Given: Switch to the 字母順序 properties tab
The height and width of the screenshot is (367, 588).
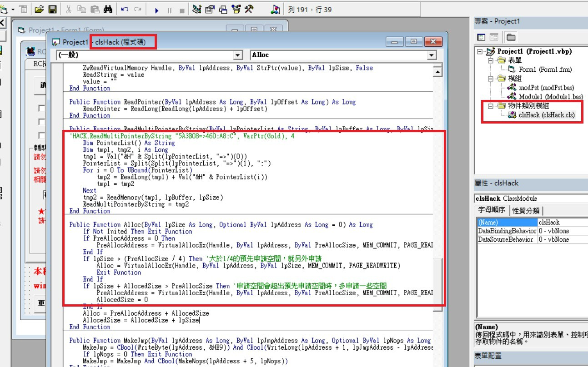Looking at the screenshot, I should (x=491, y=210).
